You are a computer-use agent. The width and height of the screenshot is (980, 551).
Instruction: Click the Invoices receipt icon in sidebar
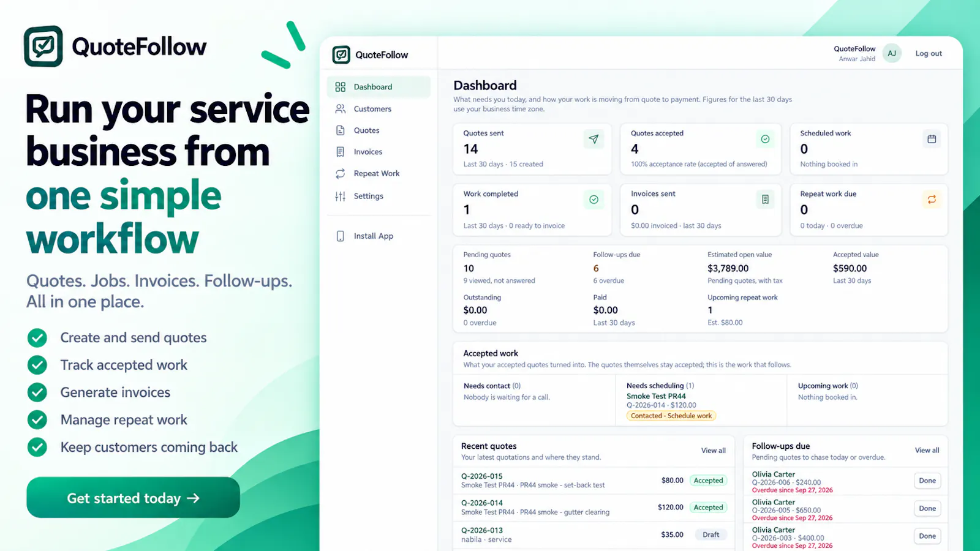pos(341,152)
